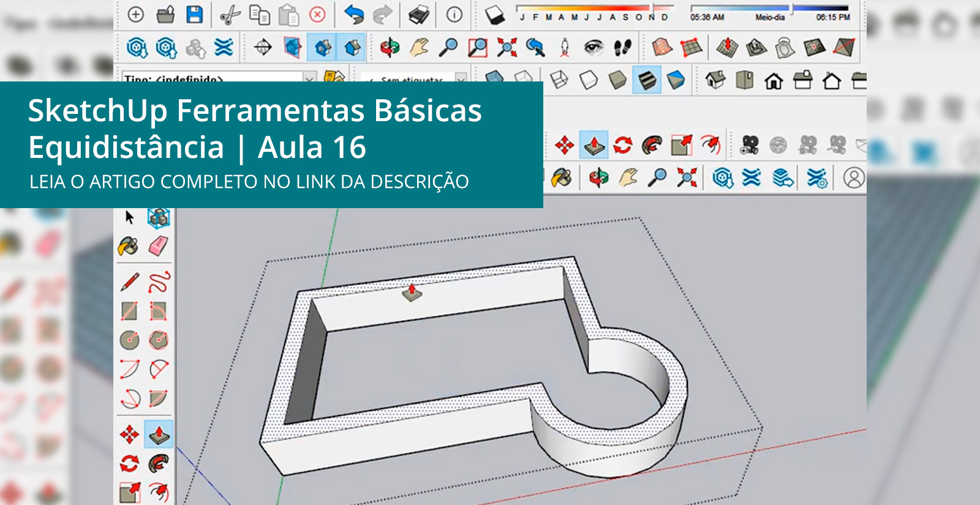Choose the Look Around eye tool

pyautogui.click(x=593, y=47)
